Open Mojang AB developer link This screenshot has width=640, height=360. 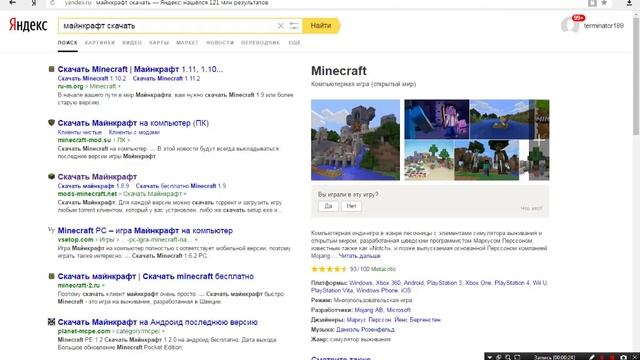pyautogui.click(x=369, y=310)
